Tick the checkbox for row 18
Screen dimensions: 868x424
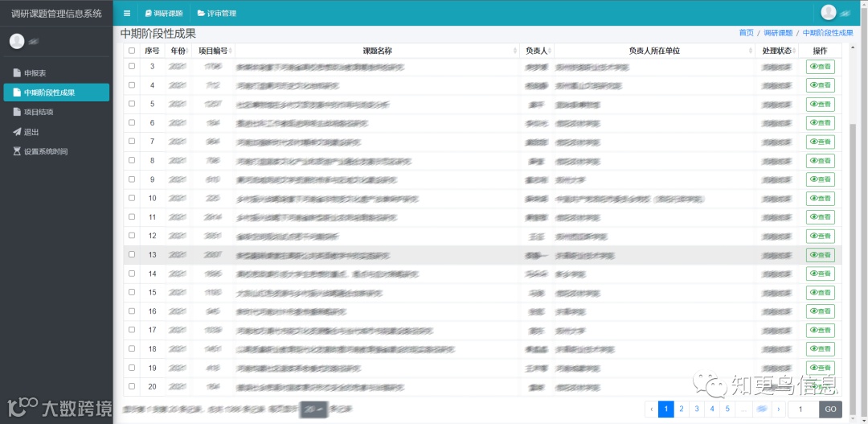point(132,348)
